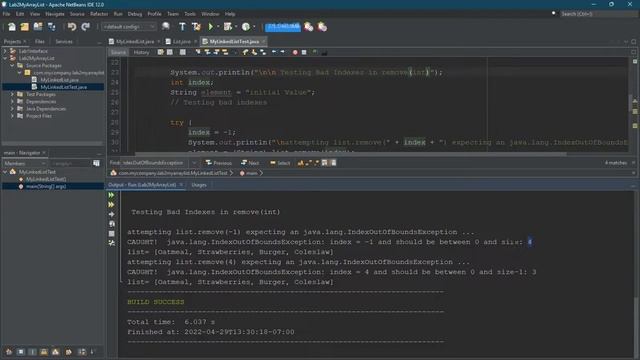640x360 pixels.
Task: Switch to the Services panel tab
Action: [x=64, y=42]
